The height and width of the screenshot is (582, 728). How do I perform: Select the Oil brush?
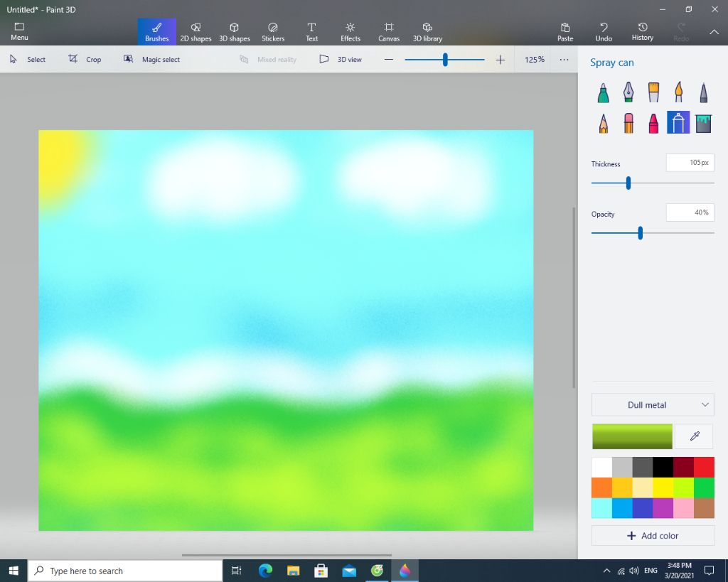coord(653,92)
